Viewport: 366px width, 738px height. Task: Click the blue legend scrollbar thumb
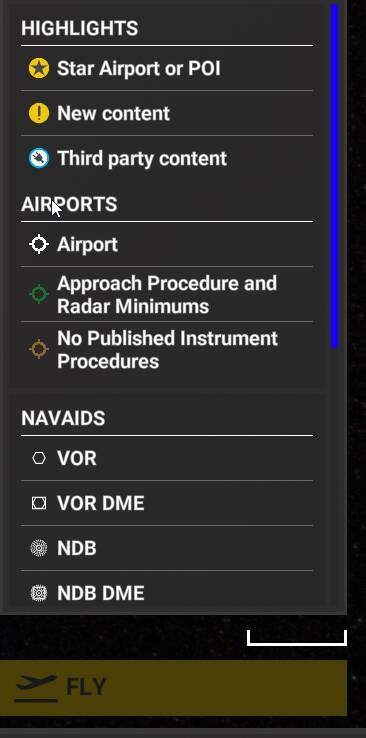334,176
